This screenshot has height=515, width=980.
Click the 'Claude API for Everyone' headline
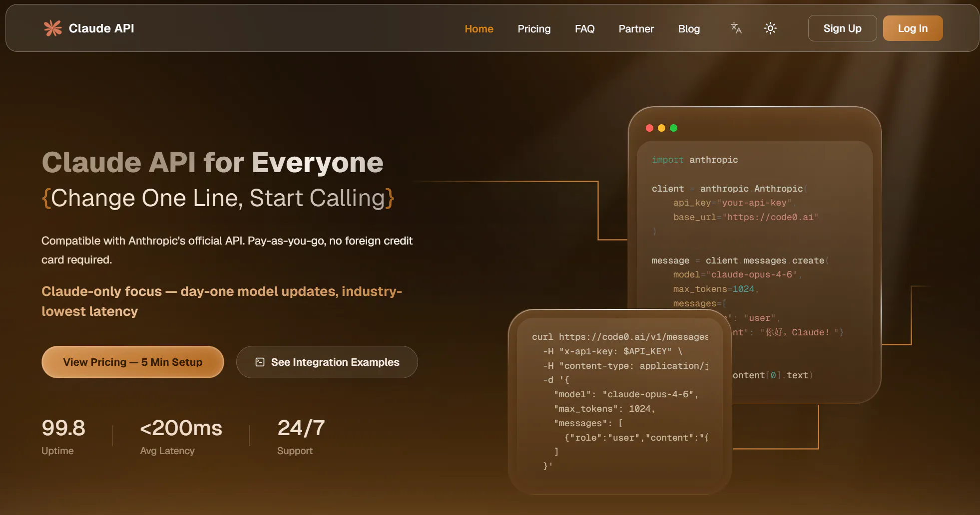[x=213, y=163]
